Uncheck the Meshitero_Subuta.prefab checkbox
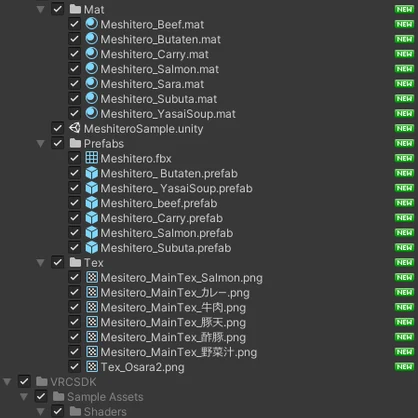This screenshot has width=418, height=418. click(74, 247)
